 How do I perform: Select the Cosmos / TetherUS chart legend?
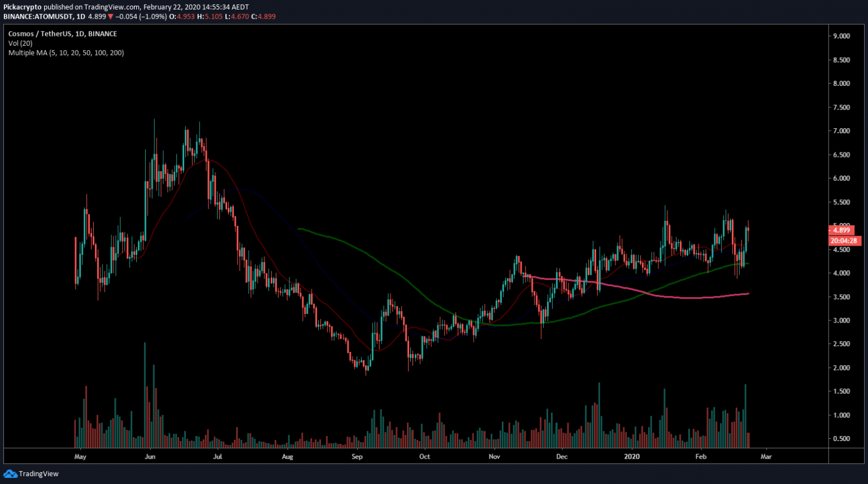pos(62,34)
